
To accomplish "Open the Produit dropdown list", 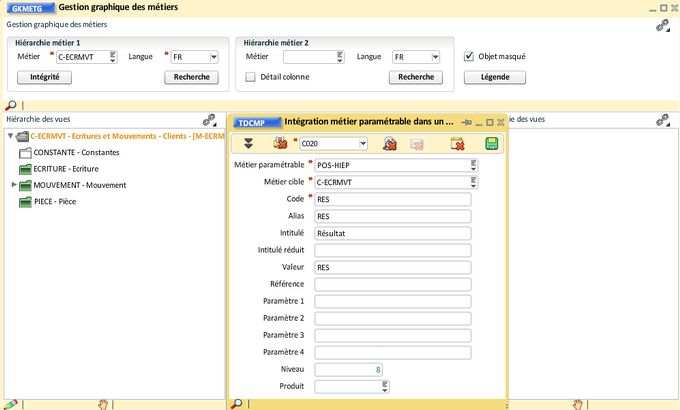I will click(x=385, y=386).
